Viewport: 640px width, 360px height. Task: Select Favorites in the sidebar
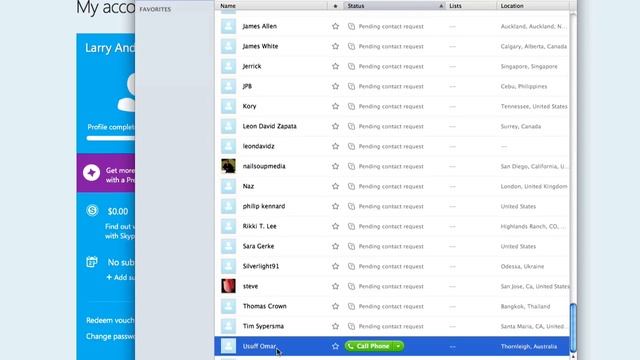point(155,9)
